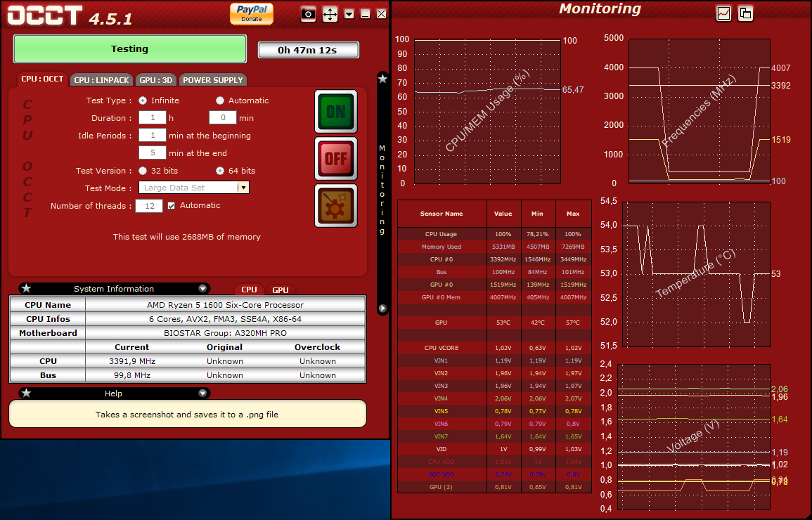Screen dimensions: 812x520
Task: Click idle minutes at the beginning field
Action: tap(153, 136)
